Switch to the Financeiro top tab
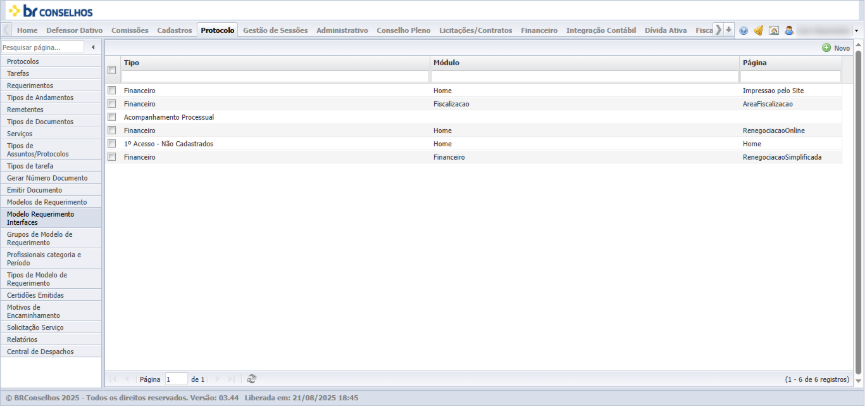 [x=539, y=30]
